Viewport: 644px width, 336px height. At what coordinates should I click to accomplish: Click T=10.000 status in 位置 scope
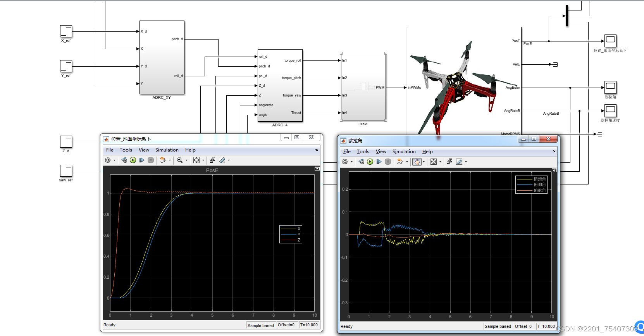[309, 325]
